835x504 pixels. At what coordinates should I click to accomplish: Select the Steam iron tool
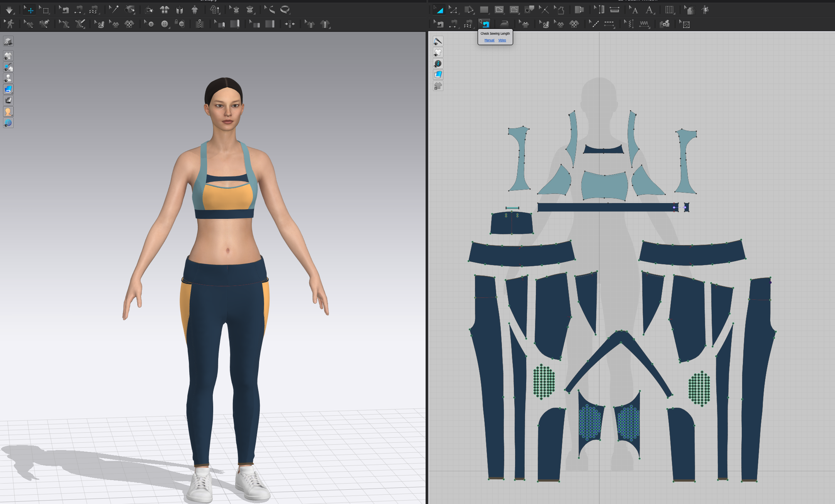504,24
